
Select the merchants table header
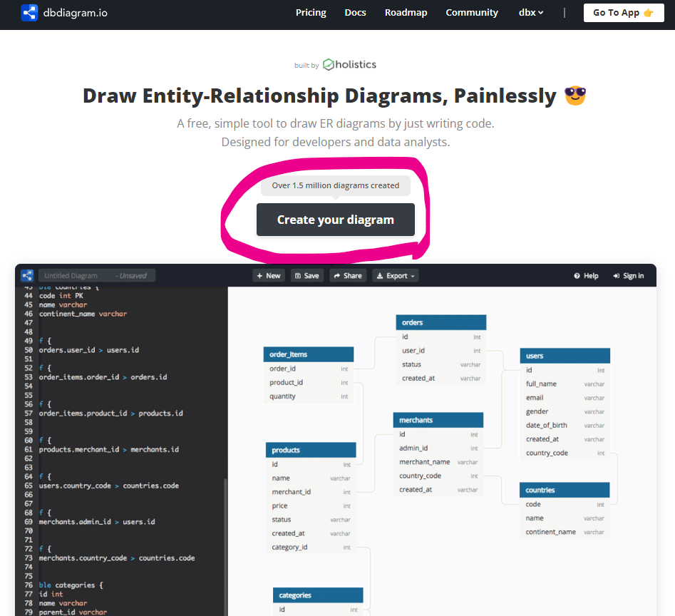pyautogui.click(x=438, y=420)
